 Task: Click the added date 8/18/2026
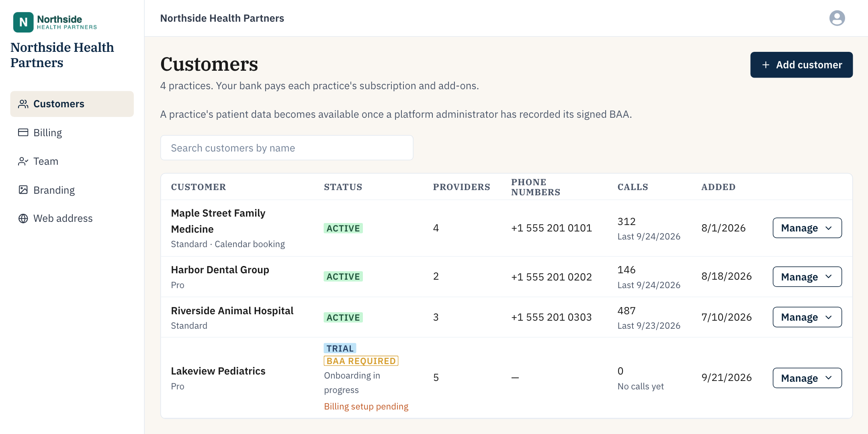pyautogui.click(x=727, y=276)
